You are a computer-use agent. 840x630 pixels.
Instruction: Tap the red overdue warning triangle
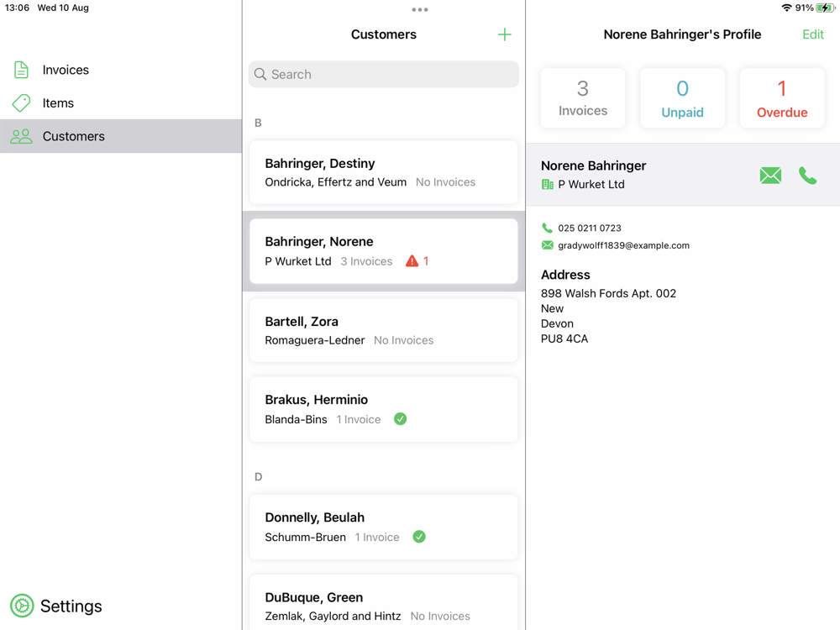click(x=412, y=261)
